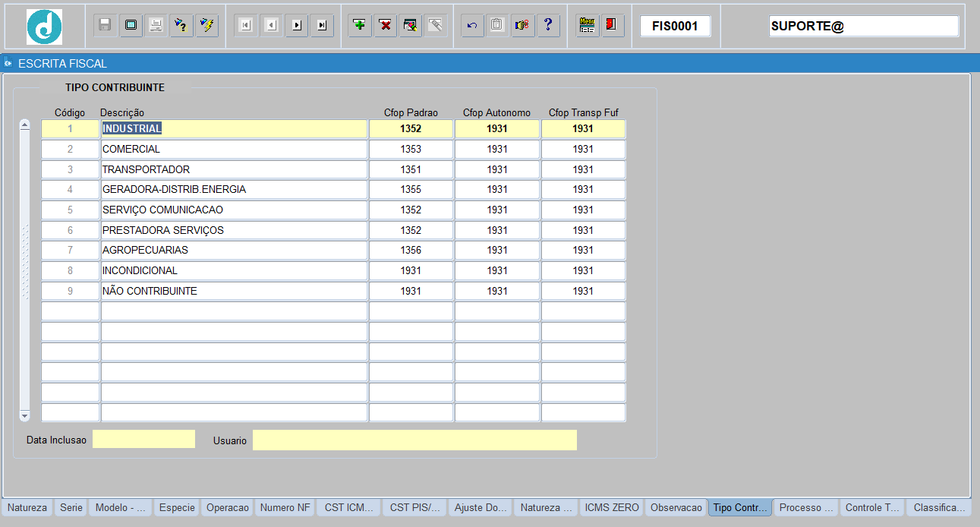Image resolution: width=980 pixels, height=527 pixels.
Task: Select the INDUSTRIAL description cell
Action: [x=234, y=129]
